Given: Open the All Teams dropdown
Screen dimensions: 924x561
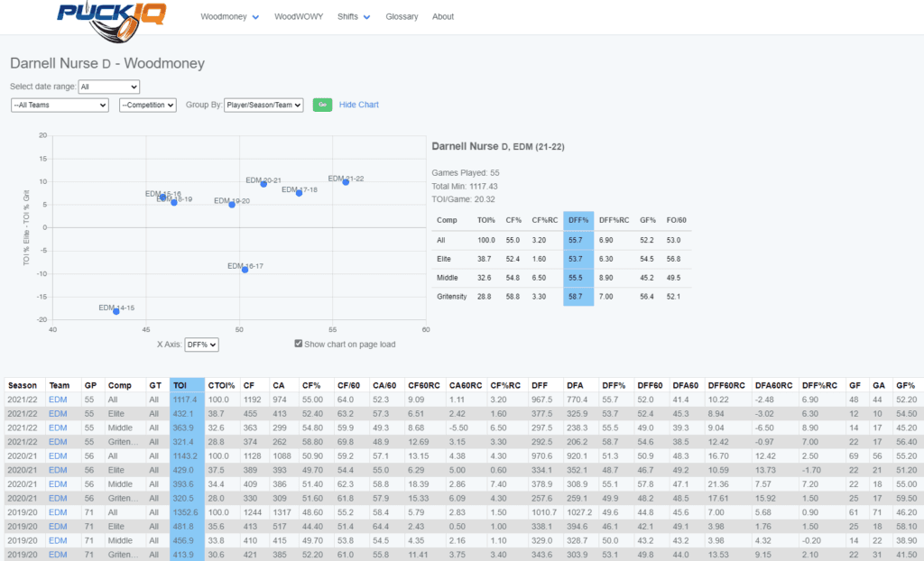Looking at the screenshot, I should [x=60, y=106].
